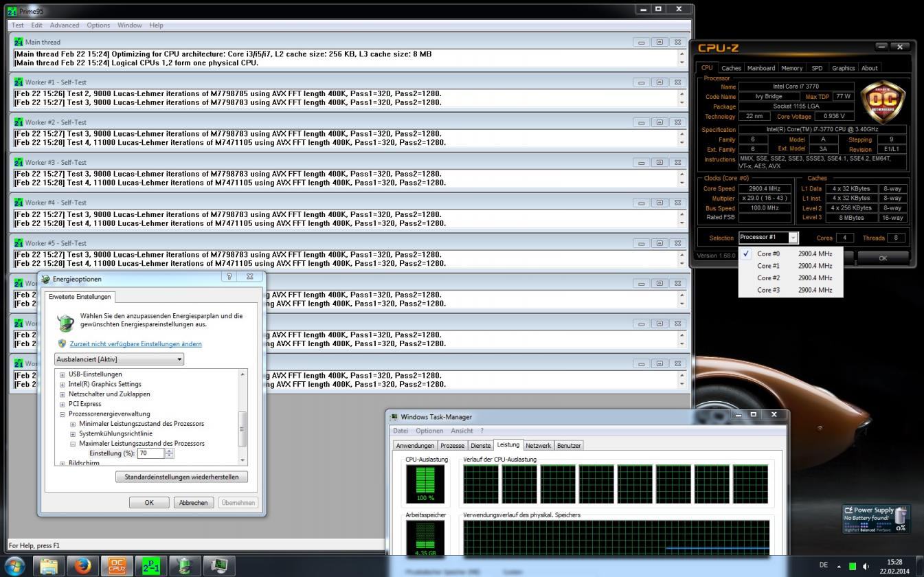Click Abbrechen in Energieoptionen dialog
This screenshot has height=577, width=924.
pyautogui.click(x=193, y=503)
